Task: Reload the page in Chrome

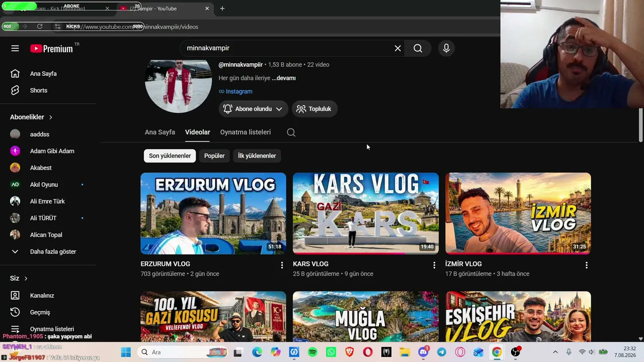Action: (40, 27)
